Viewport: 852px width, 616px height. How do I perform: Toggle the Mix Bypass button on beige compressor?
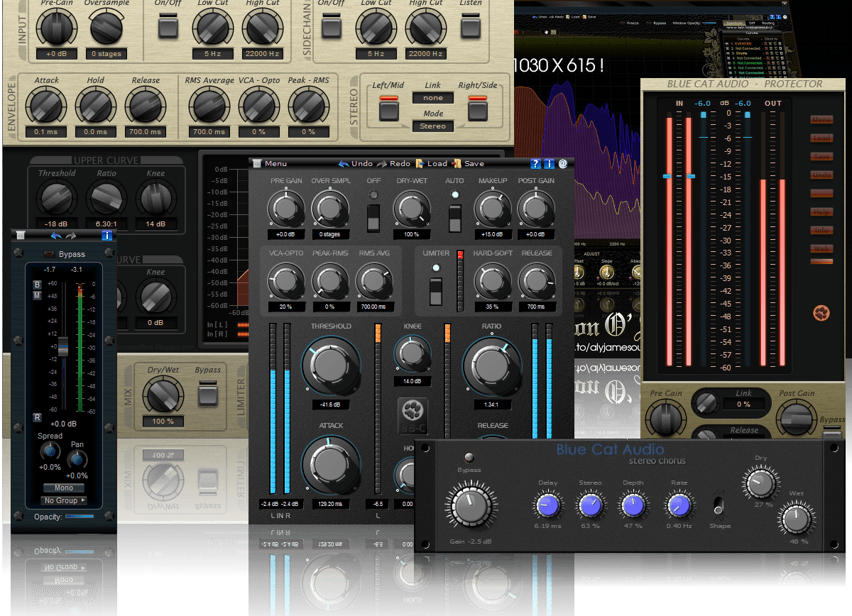point(208,393)
